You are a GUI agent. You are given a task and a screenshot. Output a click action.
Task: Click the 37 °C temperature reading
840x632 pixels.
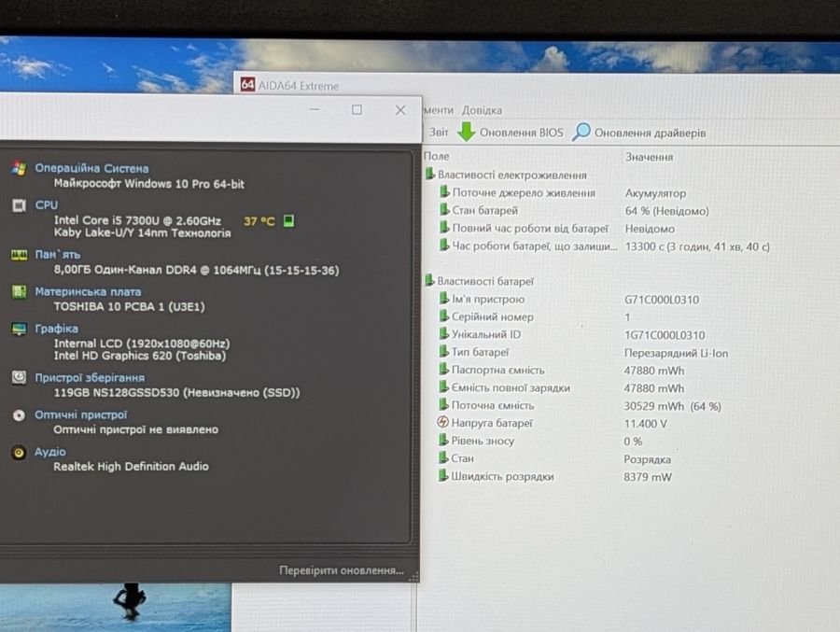click(x=259, y=221)
